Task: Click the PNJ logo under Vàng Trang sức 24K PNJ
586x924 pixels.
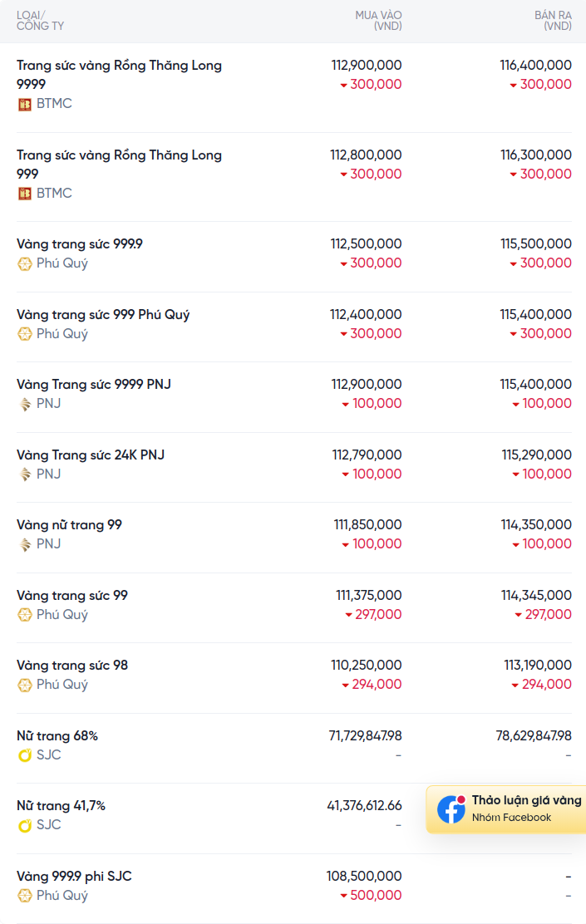Action: 24,474
